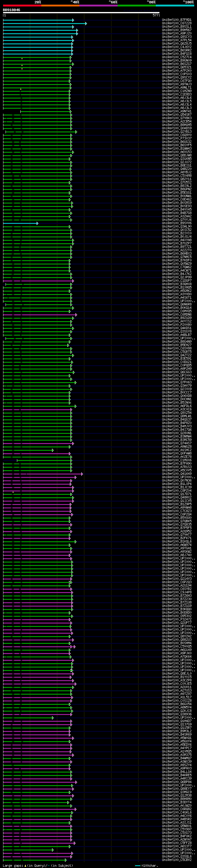The image size is (197, 868).
Task: Choose UniRef100_Q653Z1 entry
Action: coord(177,67)
